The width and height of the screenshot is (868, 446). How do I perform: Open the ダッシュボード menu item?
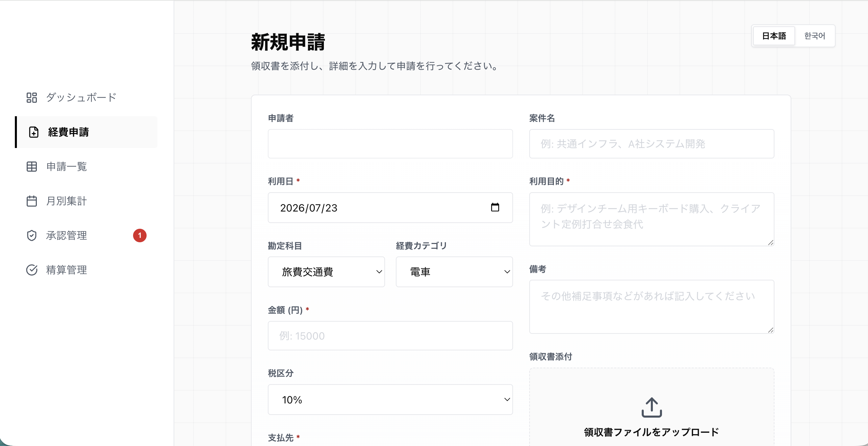point(86,98)
